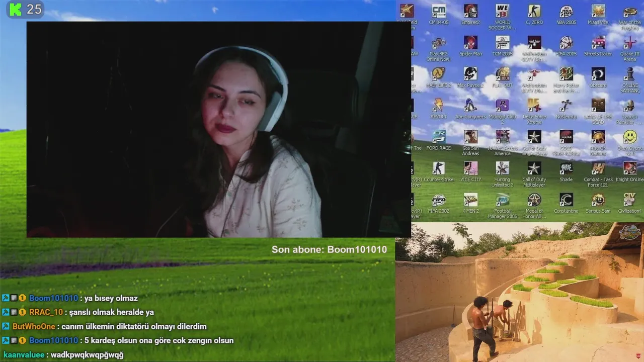Select the X MEN 2 icon
Screen dimensions: 644x362
(x=470, y=204)
